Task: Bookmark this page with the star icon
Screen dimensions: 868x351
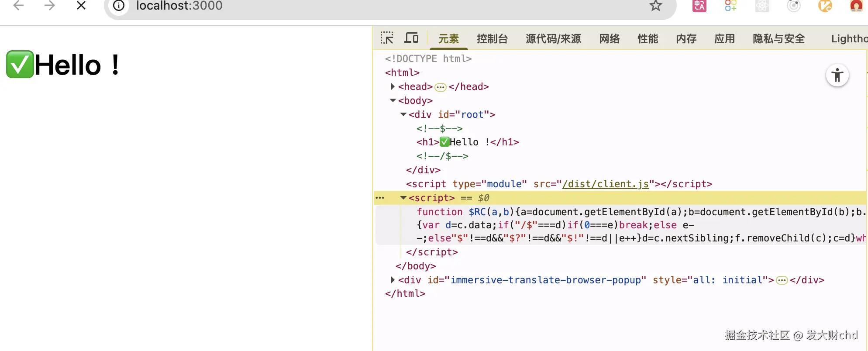Action: point(656,5)
